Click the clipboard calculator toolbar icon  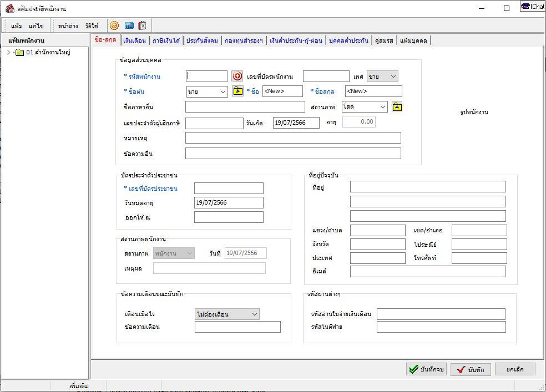[143, 26]
